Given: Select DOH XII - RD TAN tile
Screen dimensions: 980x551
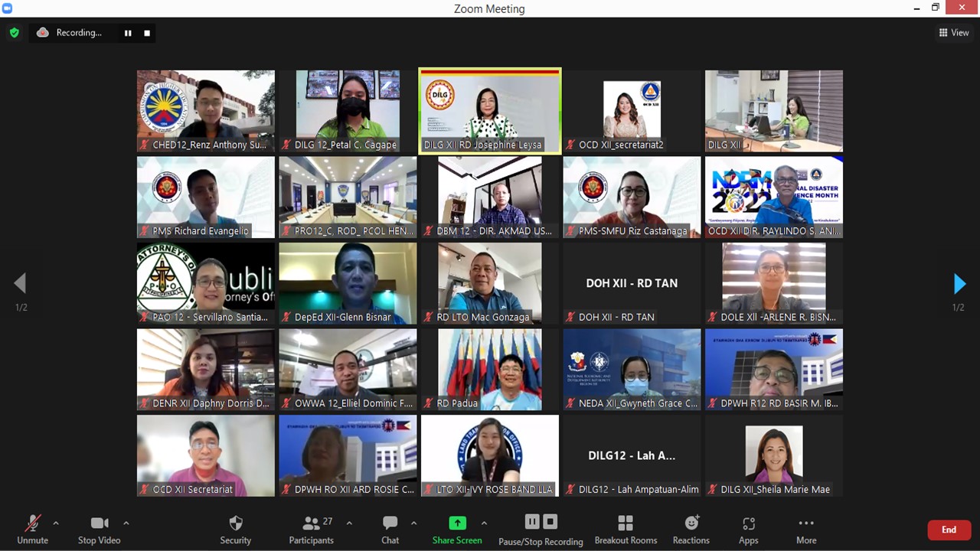Looking at the screenshot, I should 632,283.
